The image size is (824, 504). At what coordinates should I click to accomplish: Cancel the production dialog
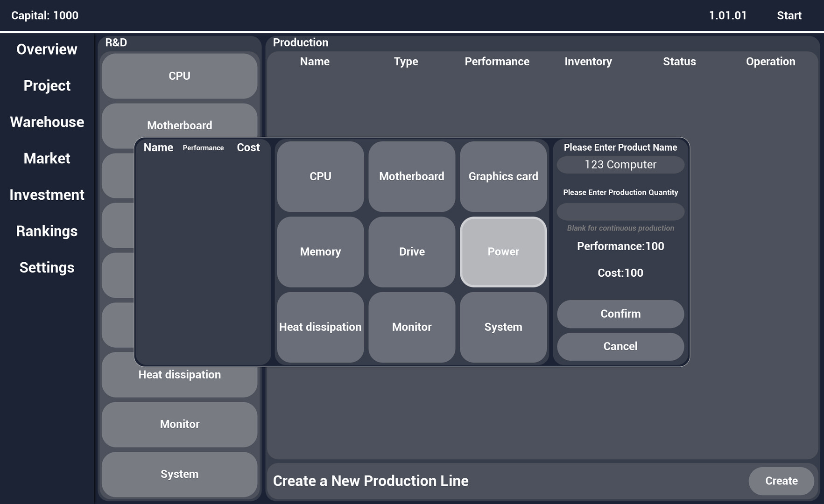[620, 346]
